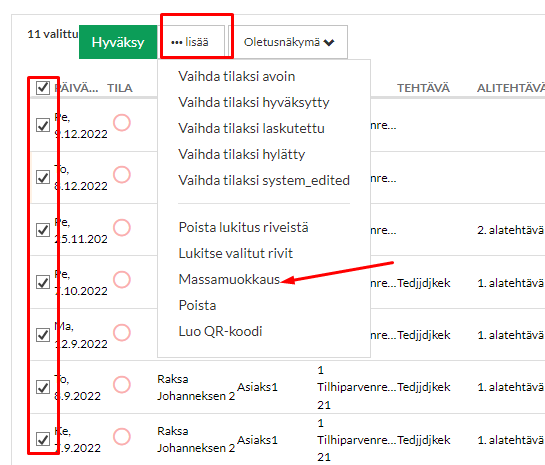This screenshot has height=465, width=545.
Task: Toggle the lisää more-actions menu
Action: (192, 42)
